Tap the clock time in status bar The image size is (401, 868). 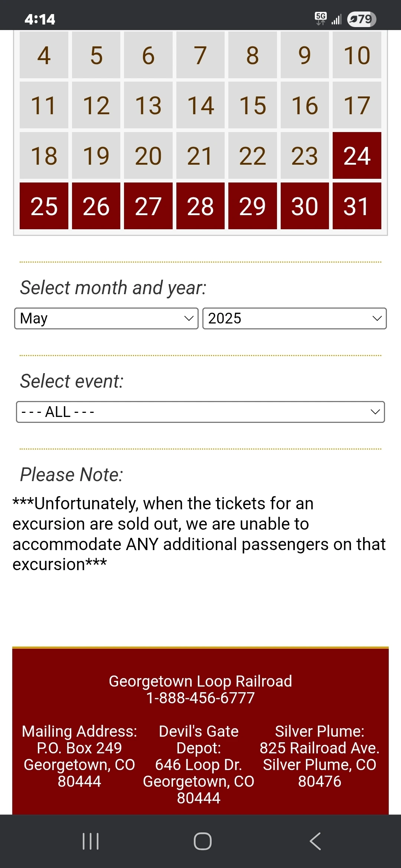40,19
